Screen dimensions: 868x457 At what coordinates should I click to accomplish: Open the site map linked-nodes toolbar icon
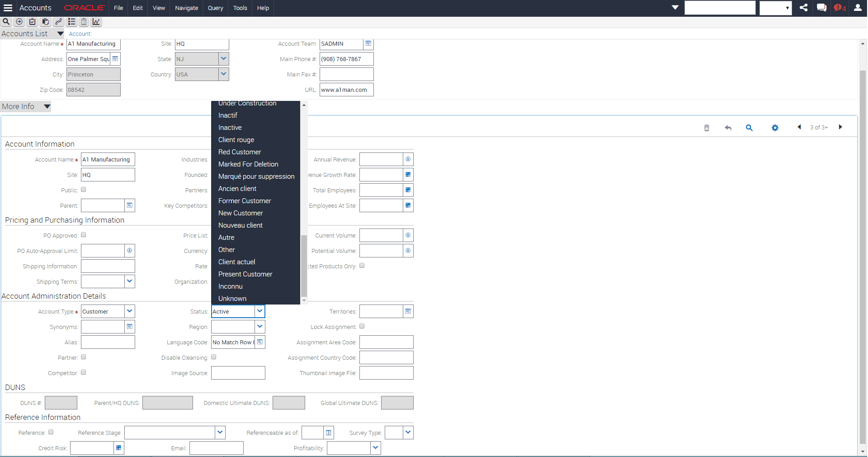pos(58,22)
